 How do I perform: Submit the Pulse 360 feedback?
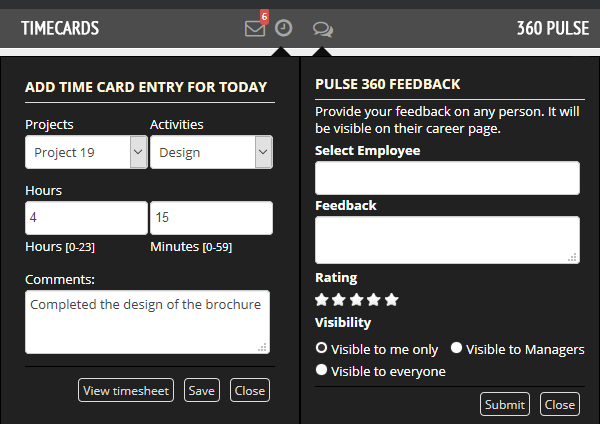505,404
